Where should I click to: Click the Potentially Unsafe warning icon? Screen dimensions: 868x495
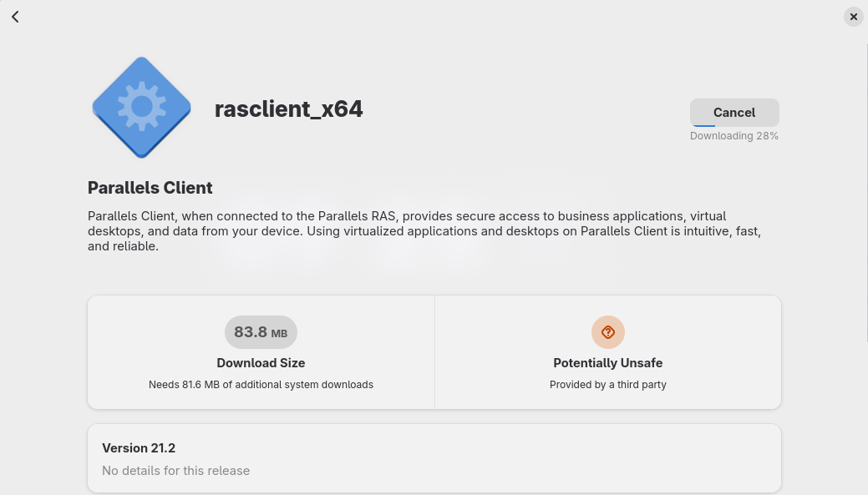(x=608, y=332)
